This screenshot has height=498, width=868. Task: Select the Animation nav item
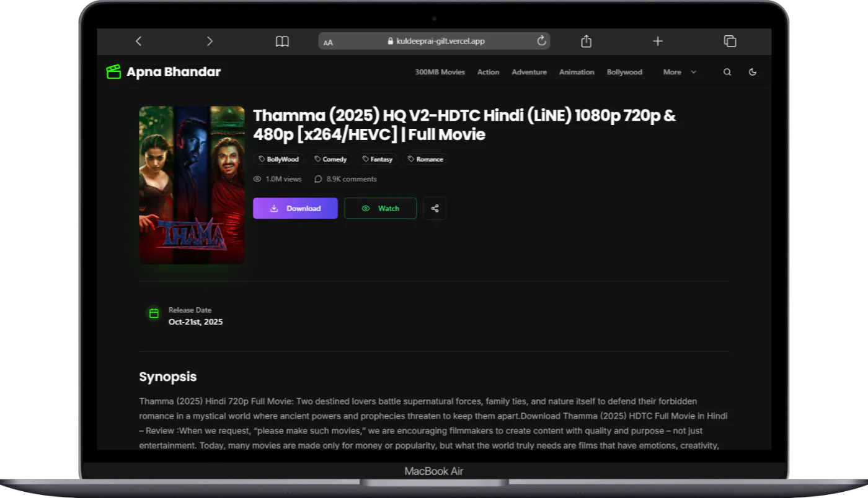pos(577,72)
